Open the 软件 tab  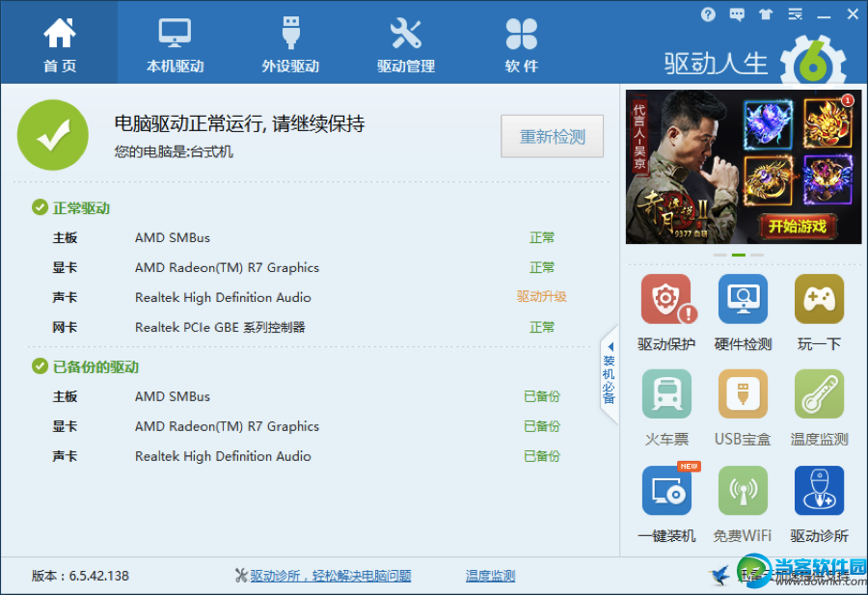point(522,45)
